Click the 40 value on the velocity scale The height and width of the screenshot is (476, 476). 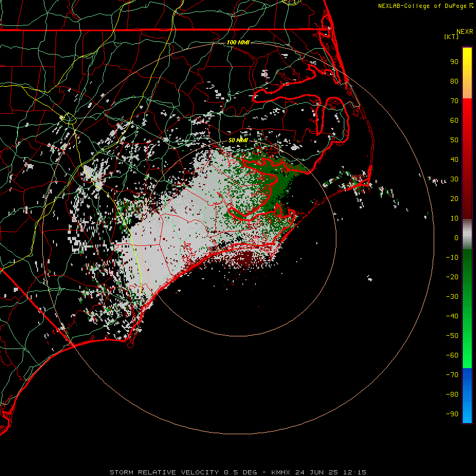click(454, 160)
